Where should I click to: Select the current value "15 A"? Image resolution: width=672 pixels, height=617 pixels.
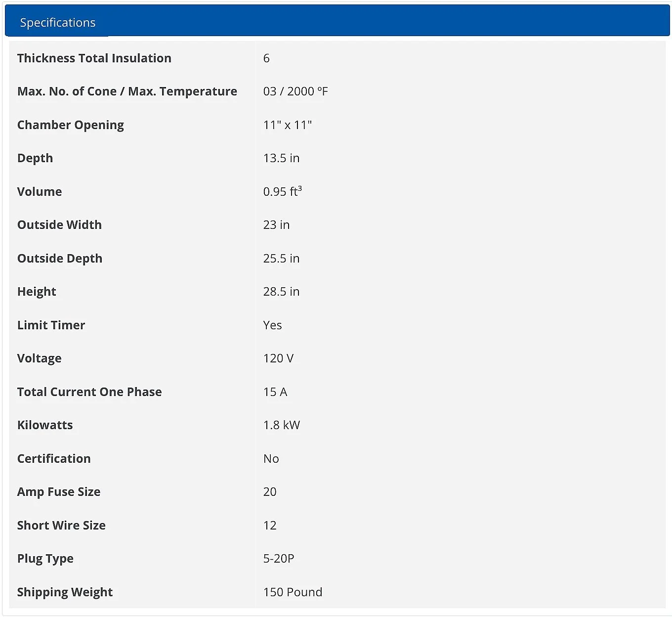[275, 392]
